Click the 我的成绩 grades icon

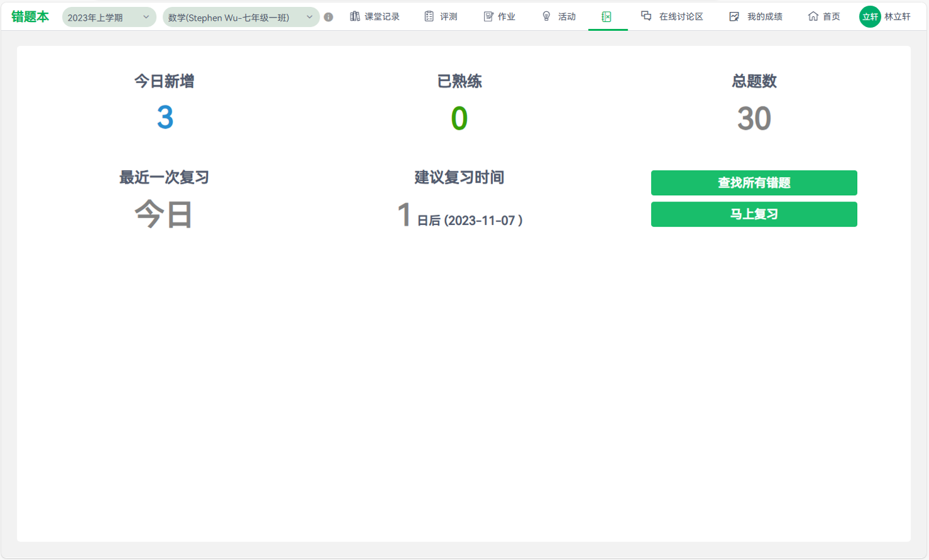734,16
